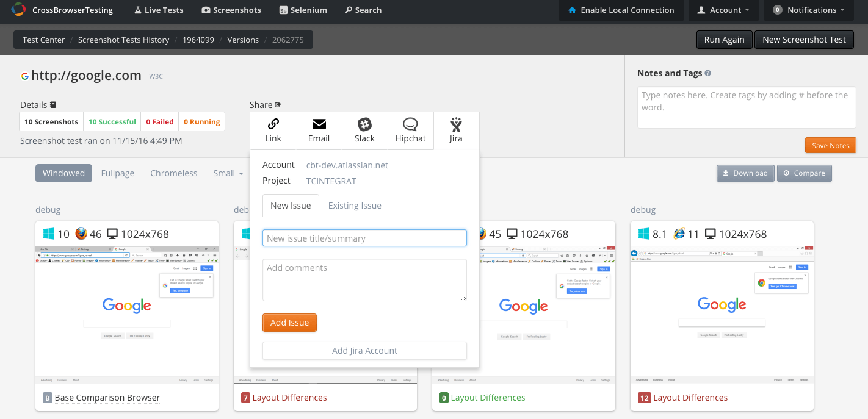Click the W3C validation link

click(x=156, y=77)
